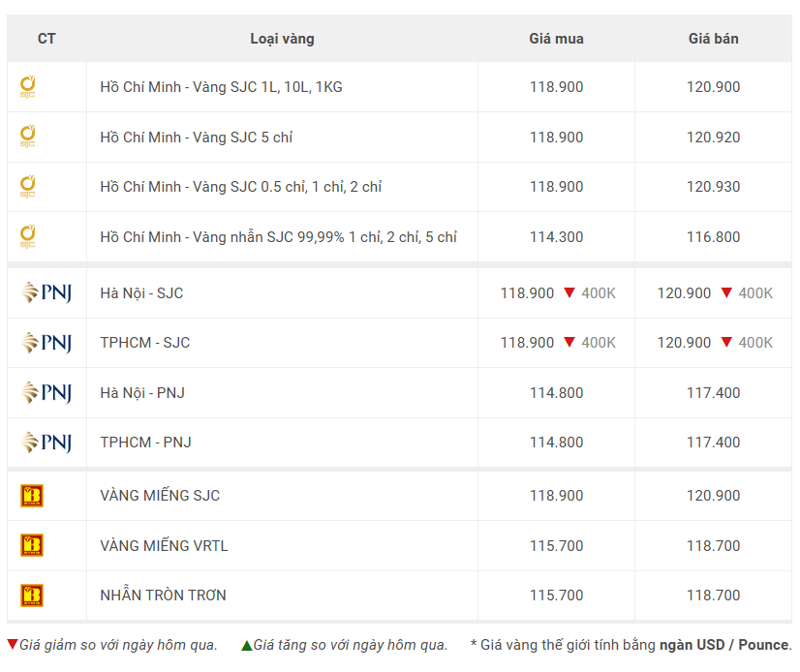The width and height of the screenshot is (800, 672).
Task: Click the CT column header
Action: 46,39
